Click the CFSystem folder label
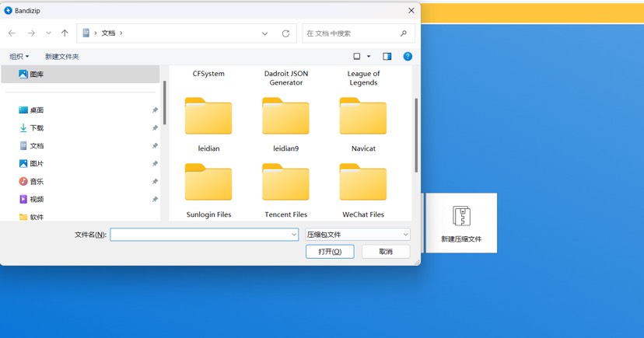The image size is (644, 338). point(208,74)
